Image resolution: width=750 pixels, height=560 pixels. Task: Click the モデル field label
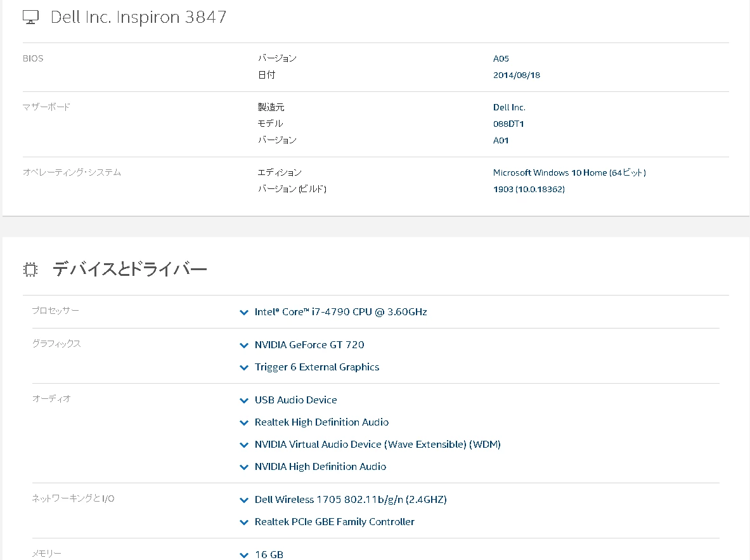270,124
